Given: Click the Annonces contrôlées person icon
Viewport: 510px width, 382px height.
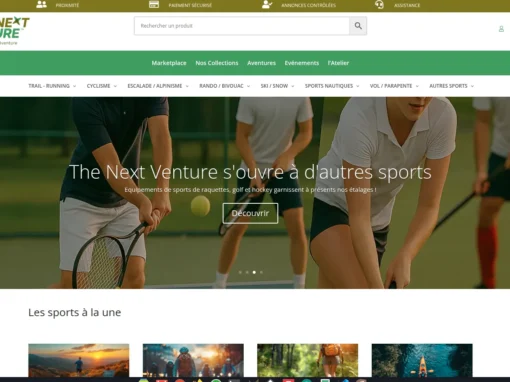Looking at the screenshot, I should coord(267,5).
